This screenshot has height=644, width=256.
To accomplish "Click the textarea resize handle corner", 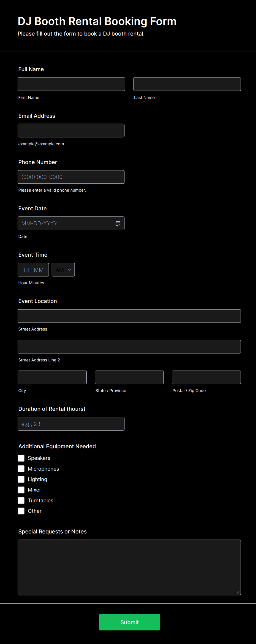I will click(238, 592).
